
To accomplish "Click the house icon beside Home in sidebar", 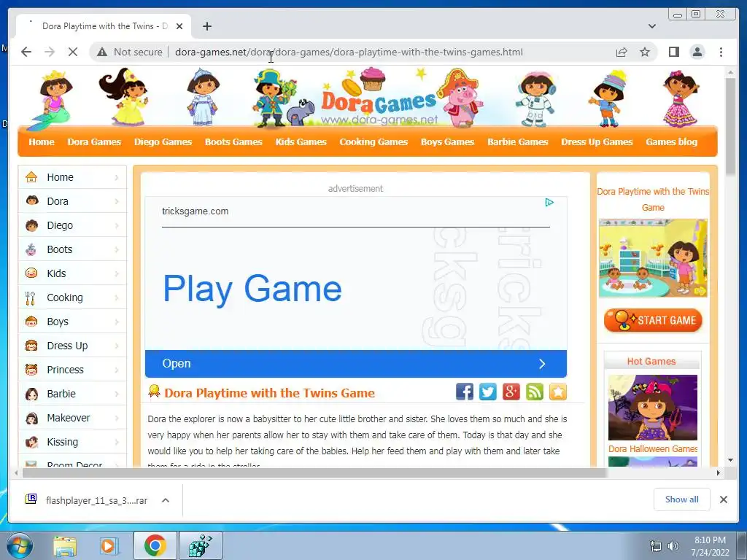I will [x=31, y=177].
